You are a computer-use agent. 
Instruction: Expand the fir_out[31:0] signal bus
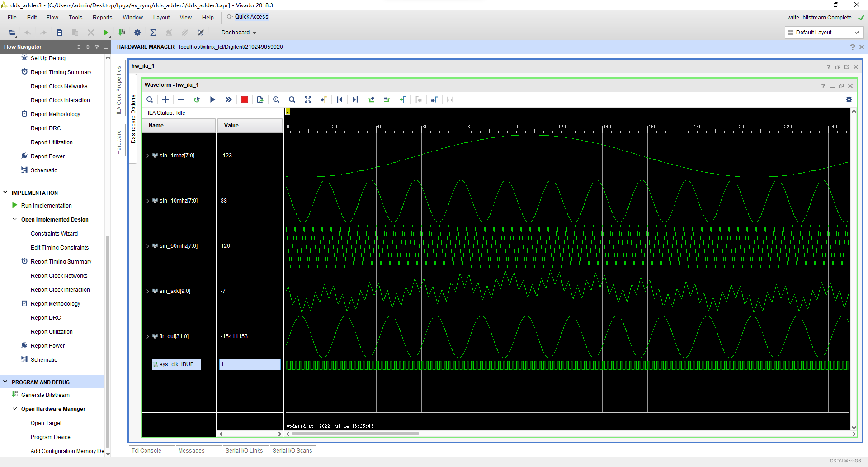pos(148,336)
